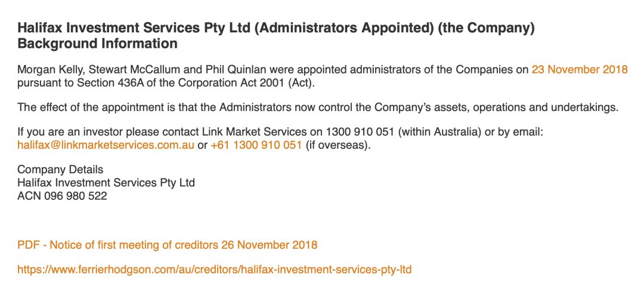The width and height of the screenshot is (644, 283).
Task: Click the ACN 096 980 522 text
Action: click(62, 196)
